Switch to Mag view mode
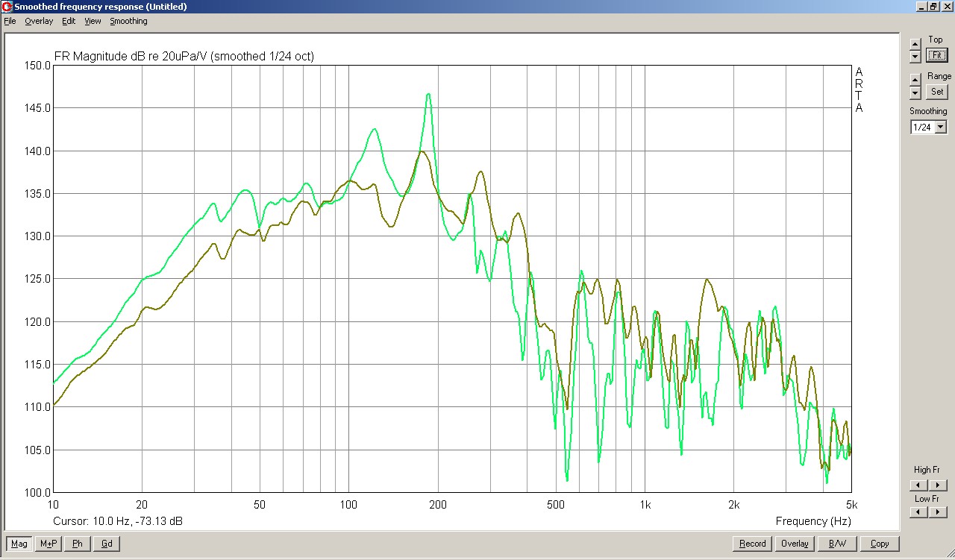955x560 pixels. click(19, 544)
